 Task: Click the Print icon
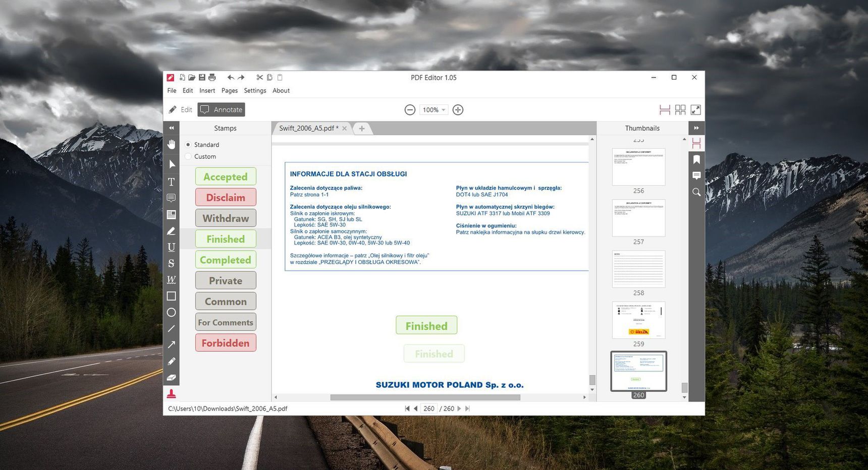pos(212,77)
